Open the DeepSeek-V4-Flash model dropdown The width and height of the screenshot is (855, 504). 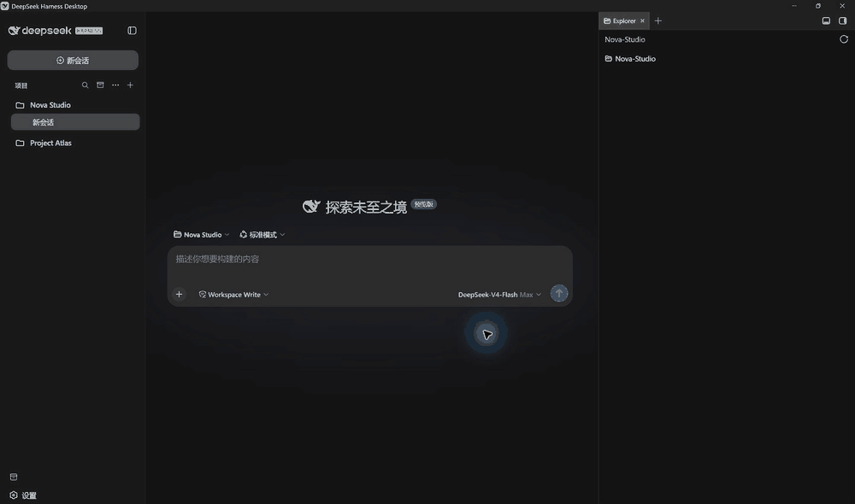499,294
